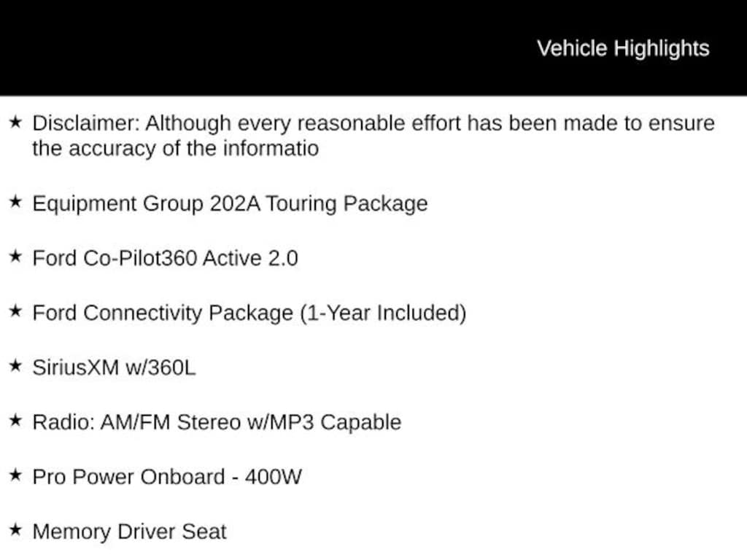The height and width of the screenshot is (560, 747).
Task: Select the Memory Driver Seat item
Action: tap(130, 532)
